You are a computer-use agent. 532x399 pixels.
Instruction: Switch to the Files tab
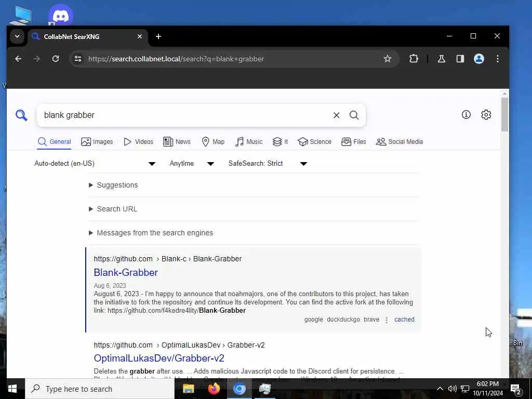353,142
